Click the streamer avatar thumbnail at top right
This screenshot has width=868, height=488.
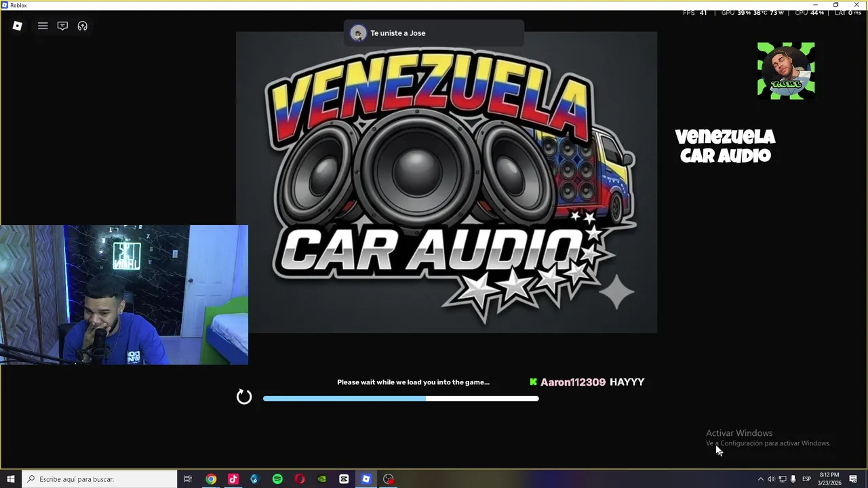click(786, 71)
